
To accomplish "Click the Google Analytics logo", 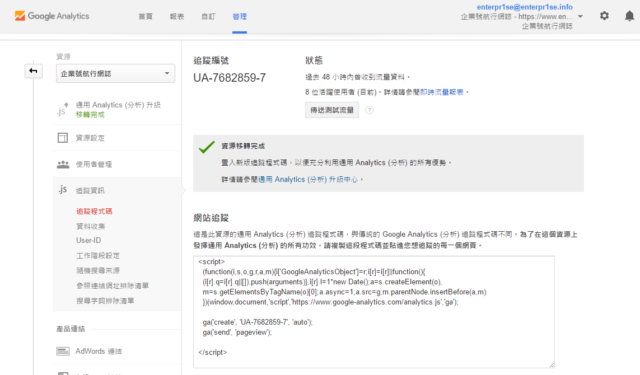I will coord(52,16).
